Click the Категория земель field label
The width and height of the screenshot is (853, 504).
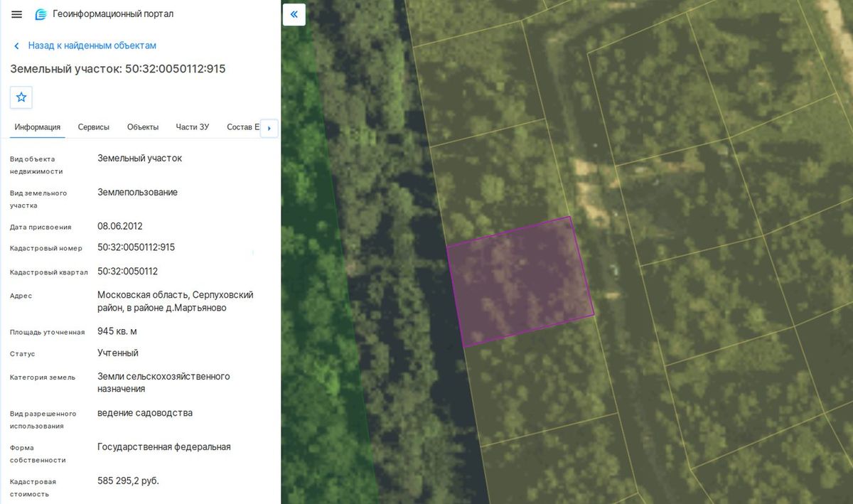pos(43,377)
